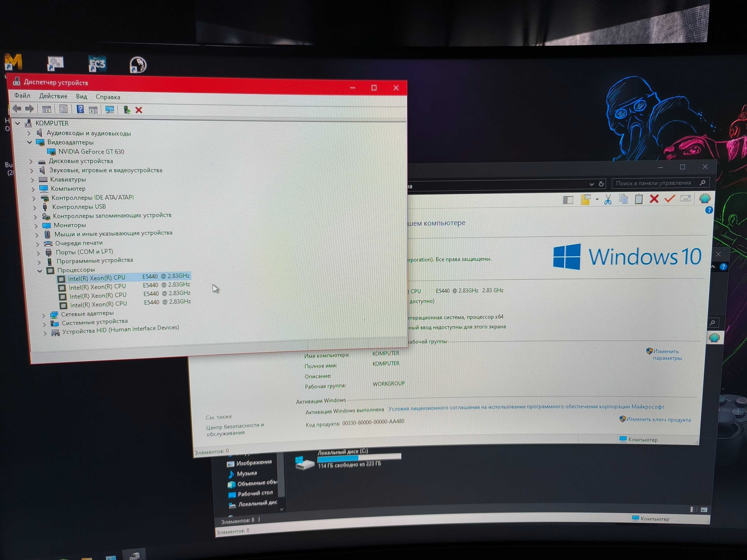Open the Вид menu
This screenshot has width=747, height=560.
click(82, 97)
